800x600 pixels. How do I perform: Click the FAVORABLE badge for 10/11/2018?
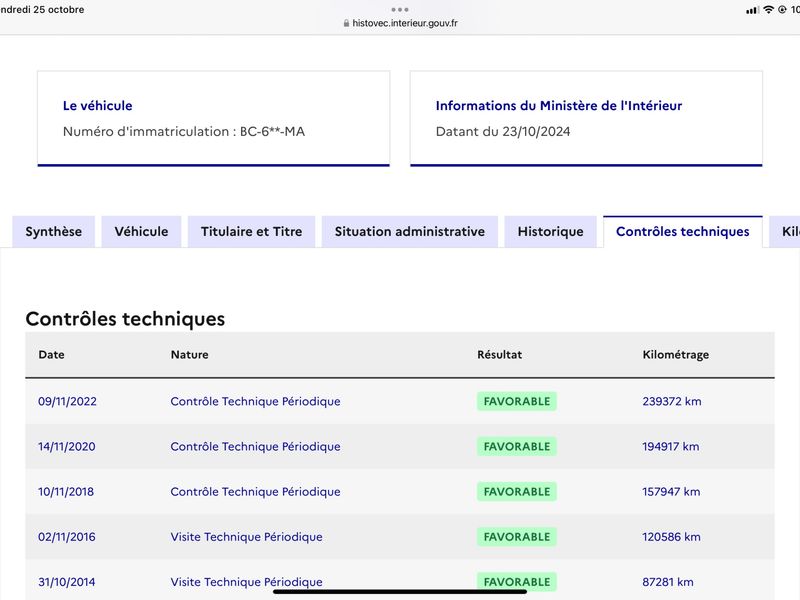point(517,492)
